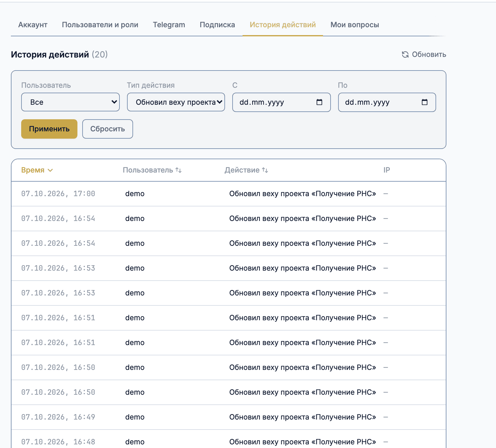This screenshot has height=448, width=496.
Task: Toggle Время sort direction chevron
Action: pyautogui.click(x=50, y=170)
